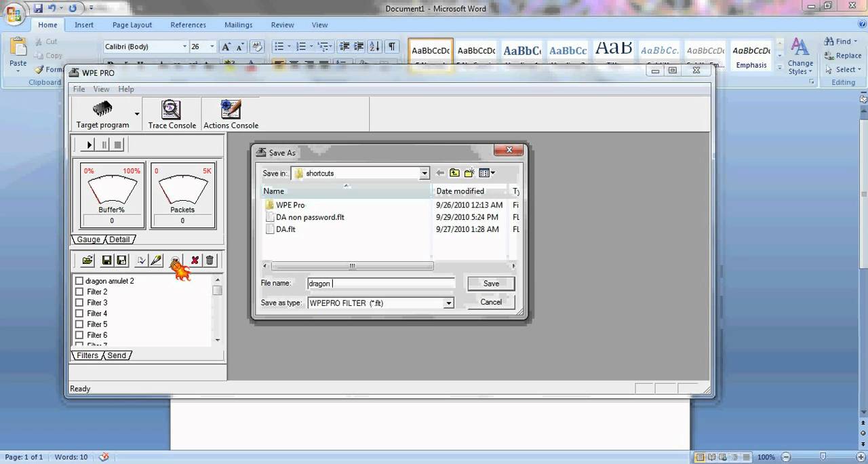Open the Actions Console in WPE PRO
The height and width of the screenshot is (464, 868).
pyautogui.click(x=231, y=114)
